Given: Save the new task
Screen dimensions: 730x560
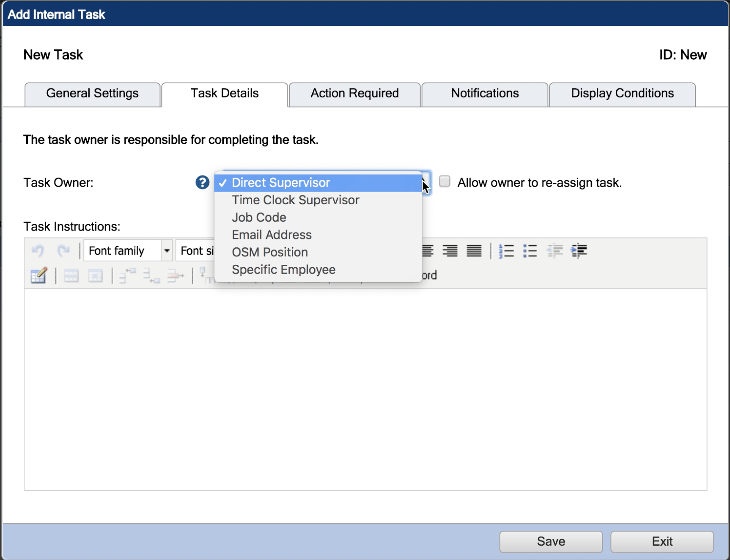Looking at the screenshot, I should pyautogui.click(x=550, y=541).
